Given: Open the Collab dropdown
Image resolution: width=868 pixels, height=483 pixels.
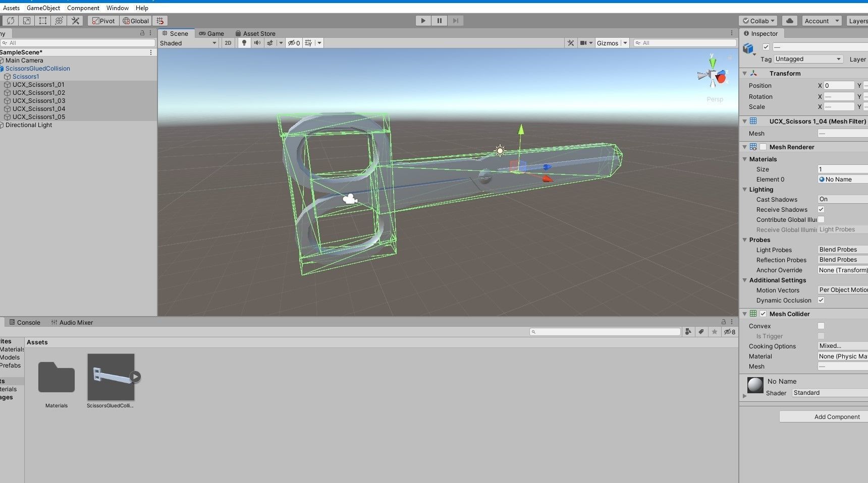Looking at the screenshot, I should point(758,21).
